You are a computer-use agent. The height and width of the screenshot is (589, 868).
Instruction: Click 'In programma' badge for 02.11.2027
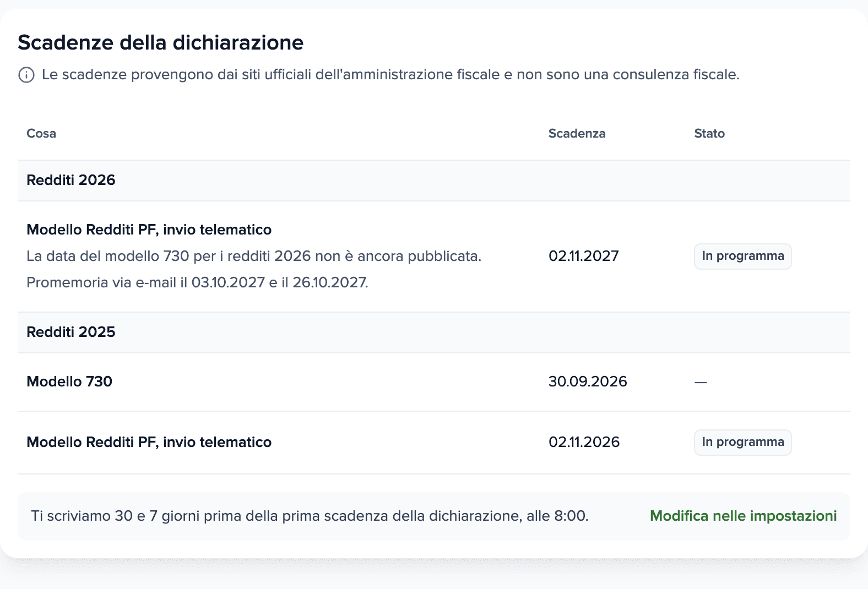pos(742,257)
